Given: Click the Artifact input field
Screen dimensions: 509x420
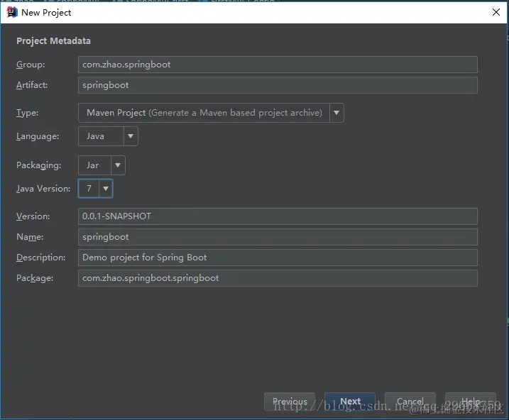Looking at the screenshot, I should click(278, 85).
